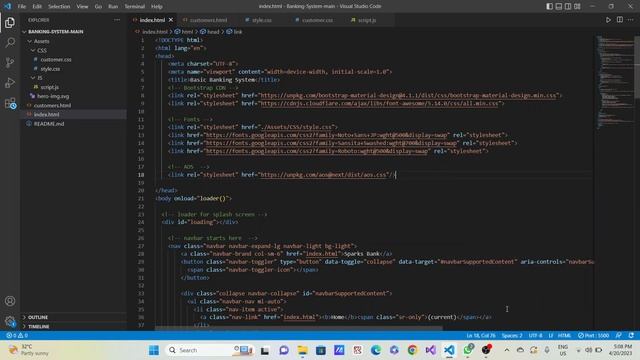
Task: Toggle the bottom panel visibility
Action: 559,6
